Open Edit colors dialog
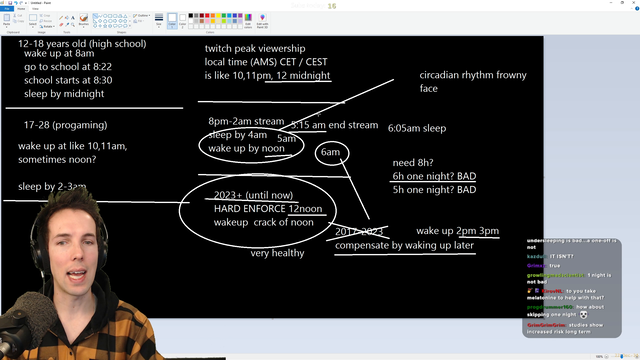Viewport: 640px width, 360px height. pos(248,21)
